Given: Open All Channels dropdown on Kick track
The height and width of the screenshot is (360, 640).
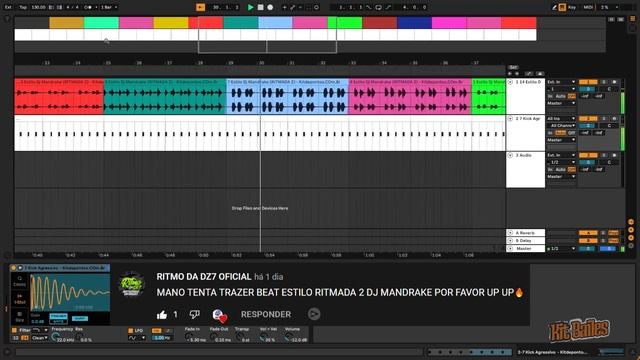Looking at the screenshot, I should (x=561, y=126).
